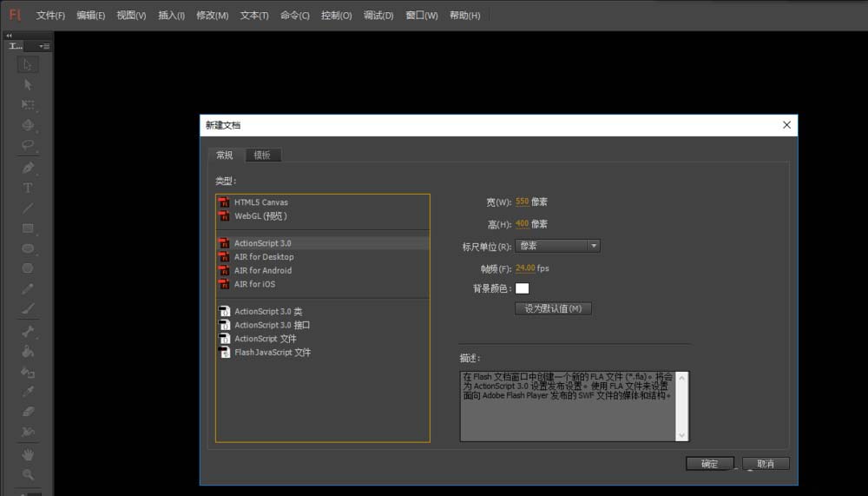
Task: Select the Hand tool
Action: tap(27, 454)
